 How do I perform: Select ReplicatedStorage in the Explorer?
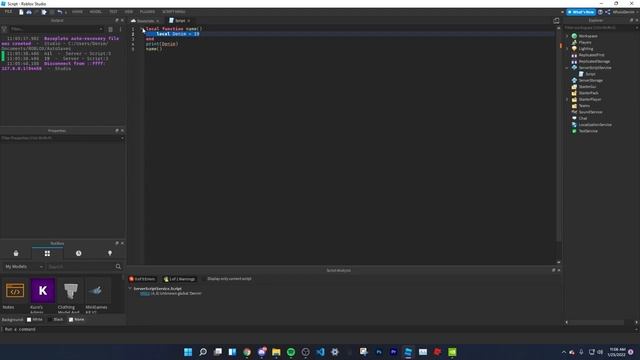pos(594,61)
